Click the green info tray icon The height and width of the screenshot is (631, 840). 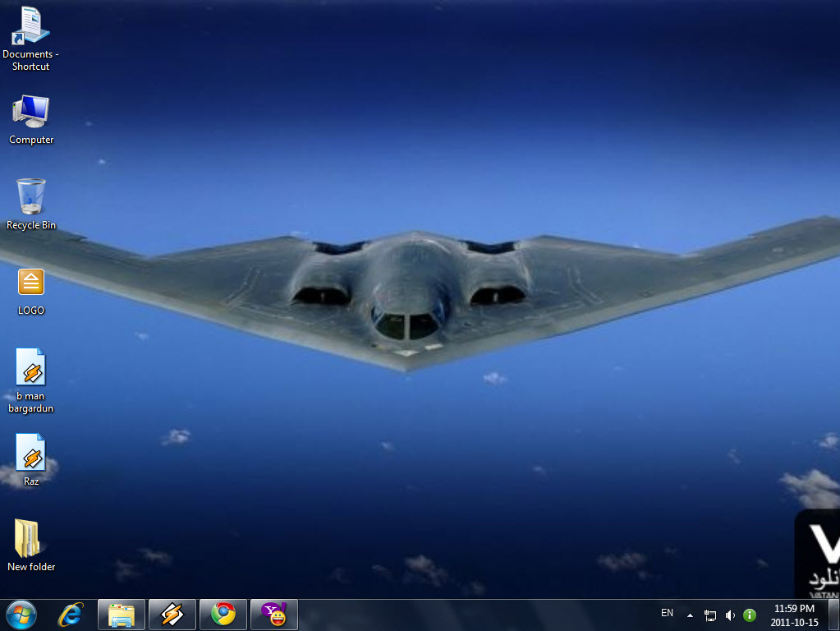[x=749, y=615]
